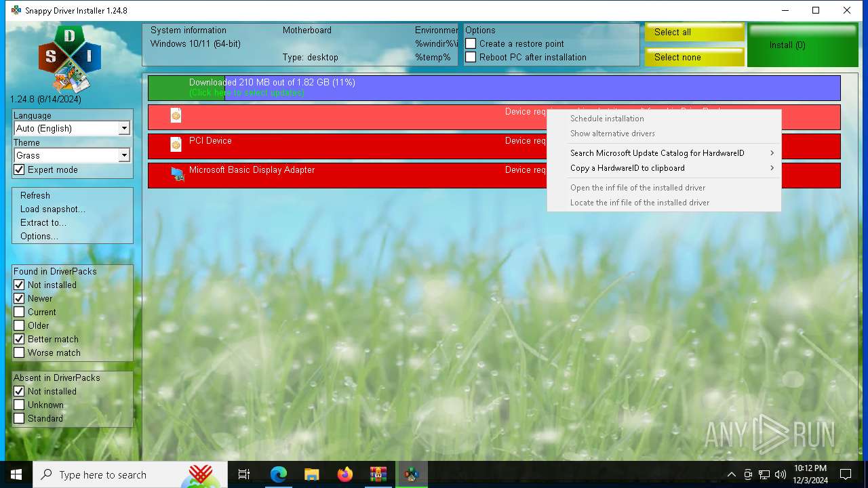Click the Install (0) button
This screenshot has width=868, height=488.
point(804,45)
